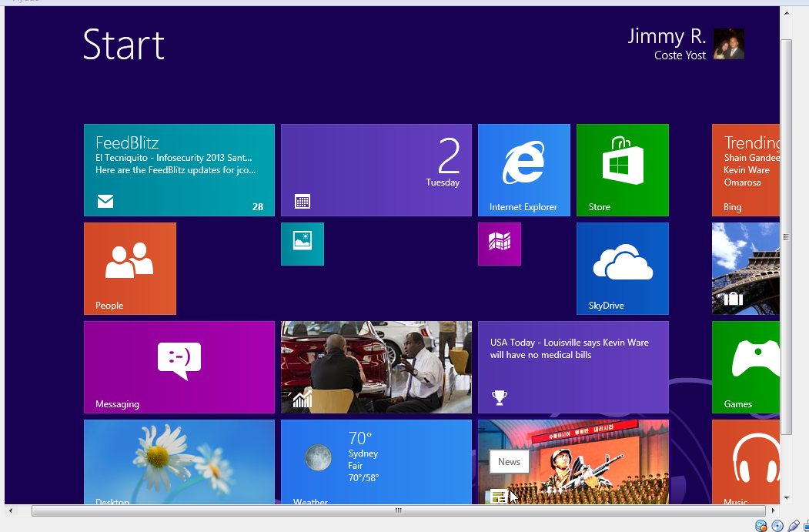Click the vertical scrollbar up arrow

tap(787, 13)
